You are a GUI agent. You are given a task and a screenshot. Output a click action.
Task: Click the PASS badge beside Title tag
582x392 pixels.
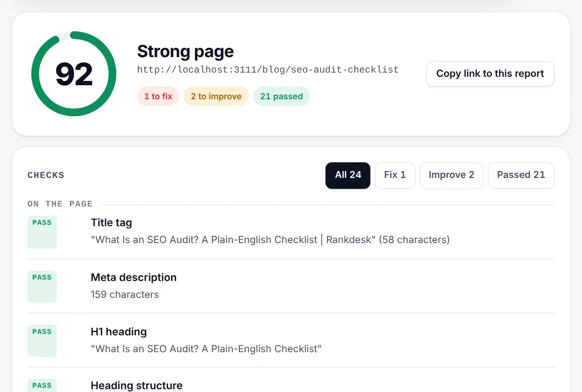point(42,232)
